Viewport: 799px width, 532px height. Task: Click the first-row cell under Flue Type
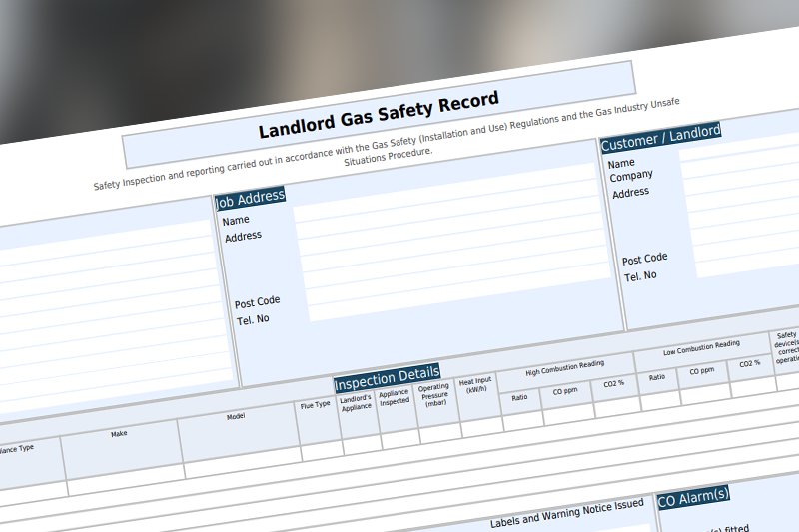click(x=322, y=451)
